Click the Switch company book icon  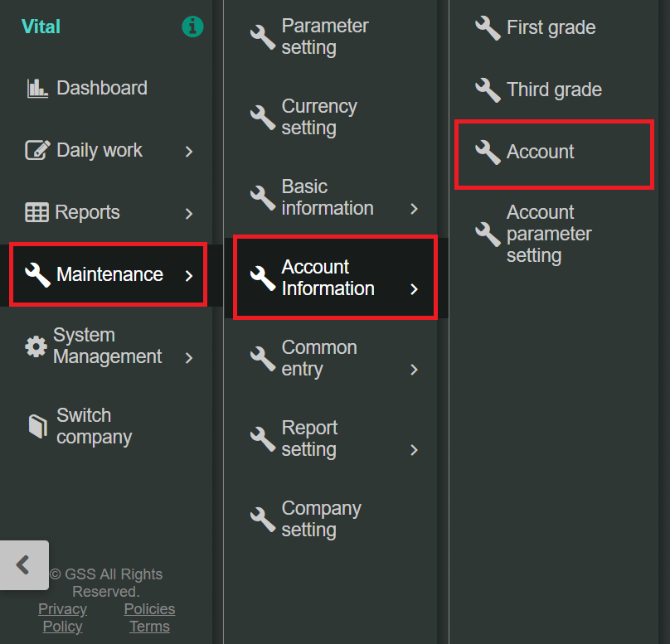(37, 426)
